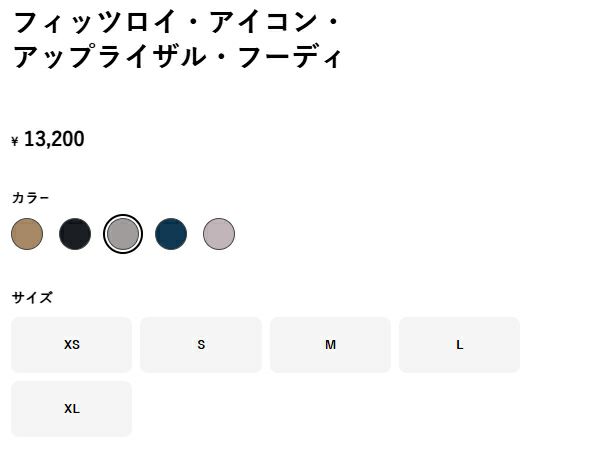
Task: Click the yen currency symbol
Action: [15, 141]
